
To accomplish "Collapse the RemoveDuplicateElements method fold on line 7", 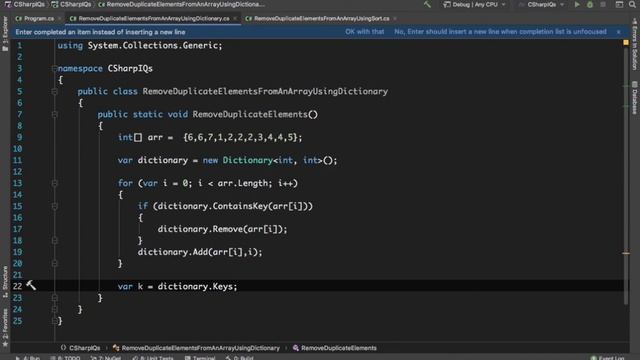I will coord(54,114).
